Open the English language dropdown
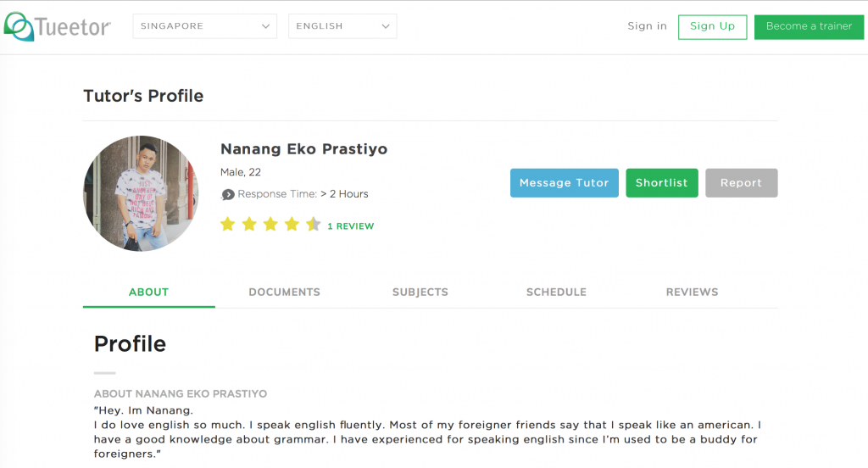868x468 pixels. pos(342,26)
